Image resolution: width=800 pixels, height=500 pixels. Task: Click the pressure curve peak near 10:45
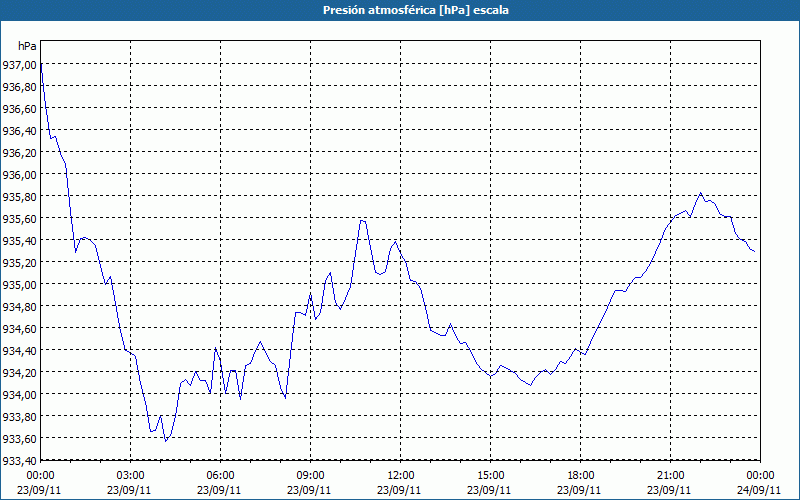[x=361, y=220]
